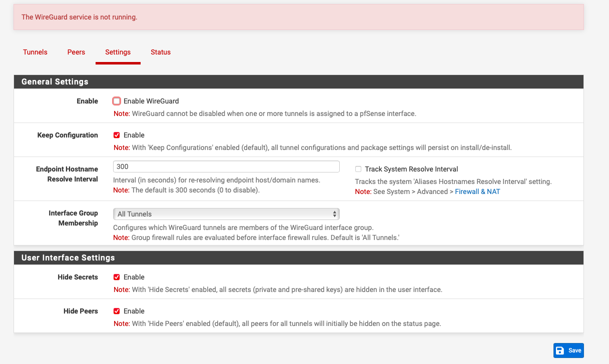This screenshot has width=609, height=364.
Task: Focus the Endpoint Hostname Resolve Interval field
Action: [226, 167]
